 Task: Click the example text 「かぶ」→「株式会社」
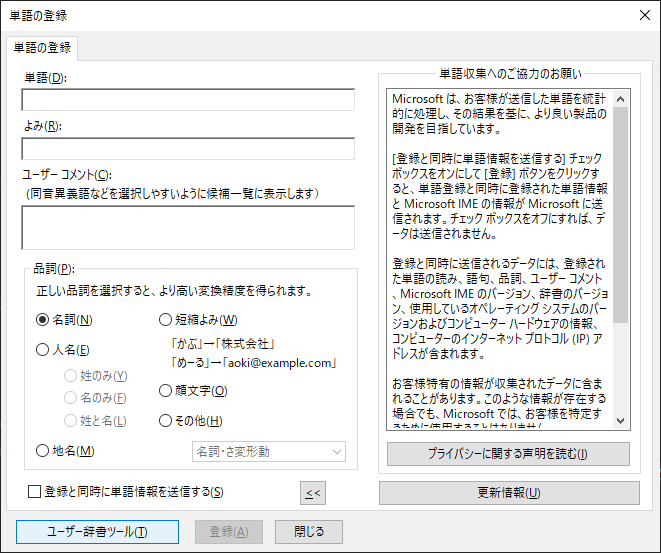click(223, 344)
